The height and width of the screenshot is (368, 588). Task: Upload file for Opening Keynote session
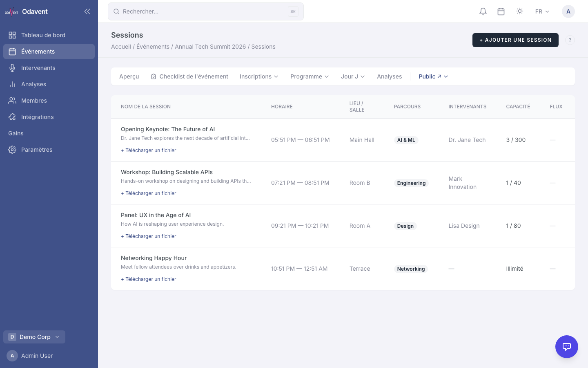149,150
